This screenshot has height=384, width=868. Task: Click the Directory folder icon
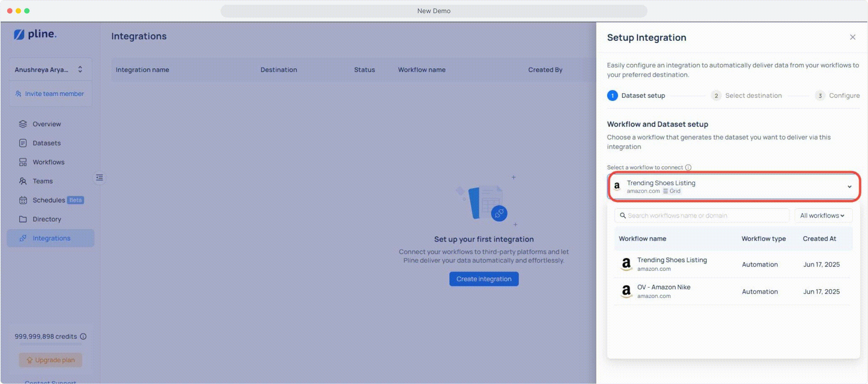(x=23, y=219)
